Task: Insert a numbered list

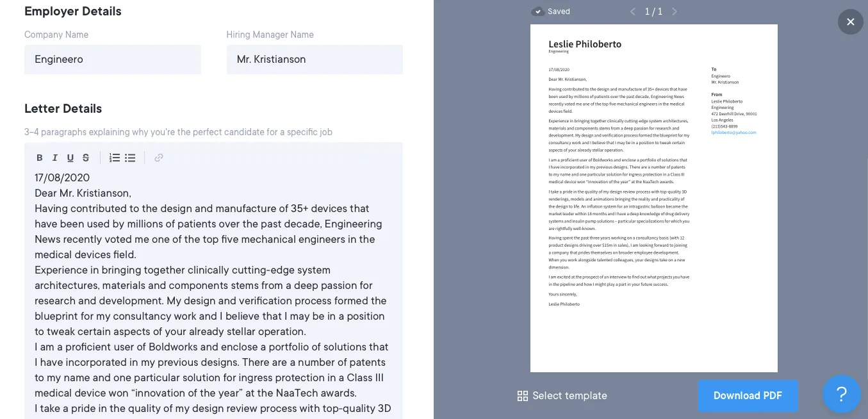Action: coord(114,157)
